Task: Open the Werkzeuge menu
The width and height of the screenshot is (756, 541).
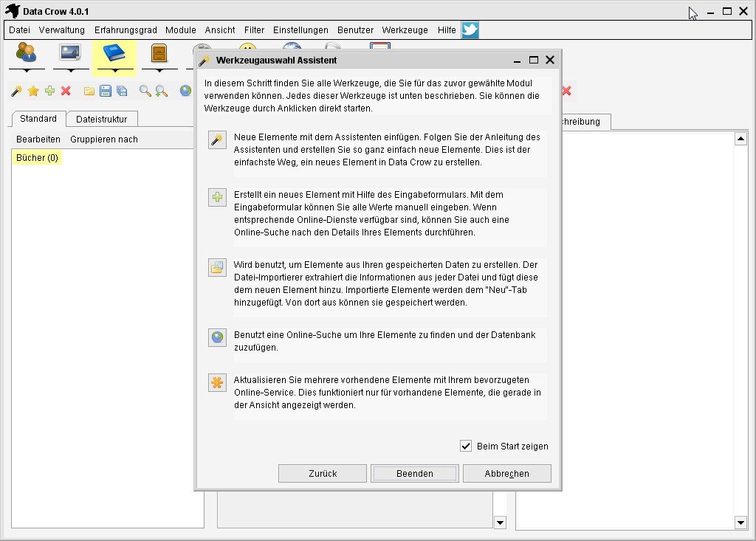Action: pos(405,30)
